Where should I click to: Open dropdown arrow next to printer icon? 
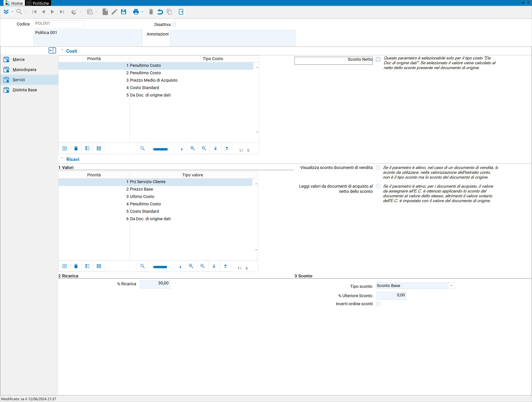point(142,12)
